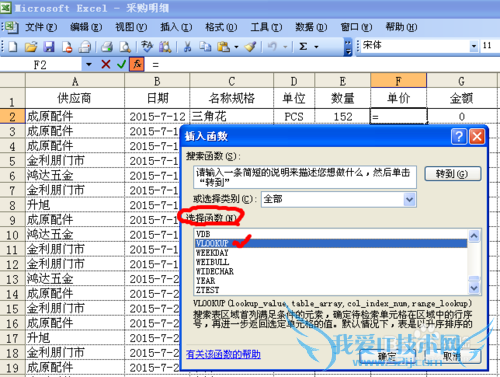Select VLOOKUP in the function list
Image resolution: width=500 pixels, height=377 pixels.
click(331, 243)
